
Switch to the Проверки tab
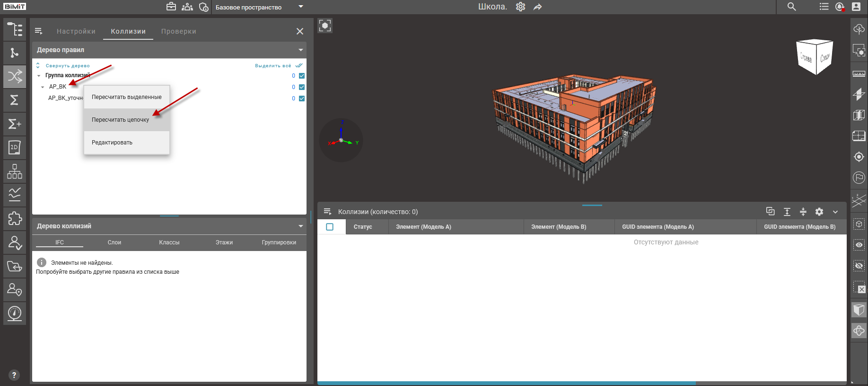(178, 31)
